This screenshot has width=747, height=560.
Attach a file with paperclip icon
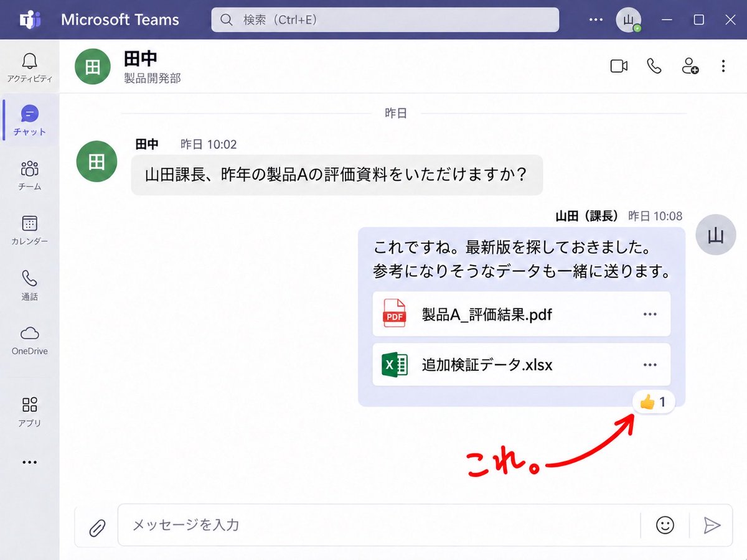click(96, 528)
